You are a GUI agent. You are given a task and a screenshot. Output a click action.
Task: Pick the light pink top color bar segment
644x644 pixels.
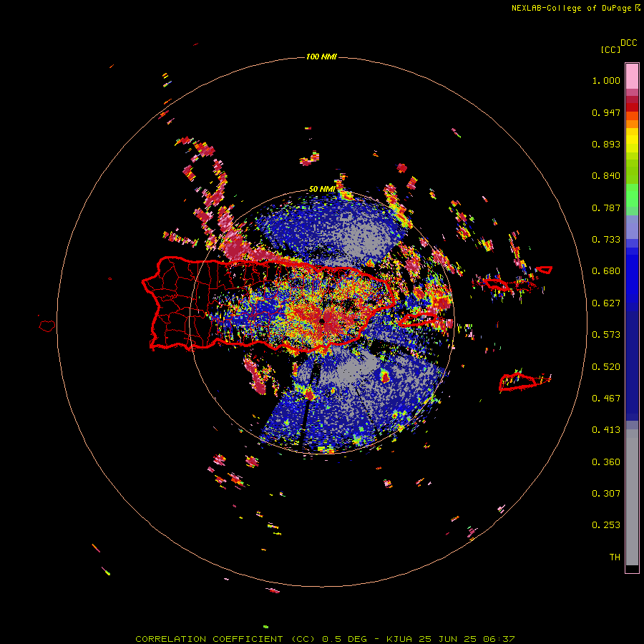(x=632, y=76)
